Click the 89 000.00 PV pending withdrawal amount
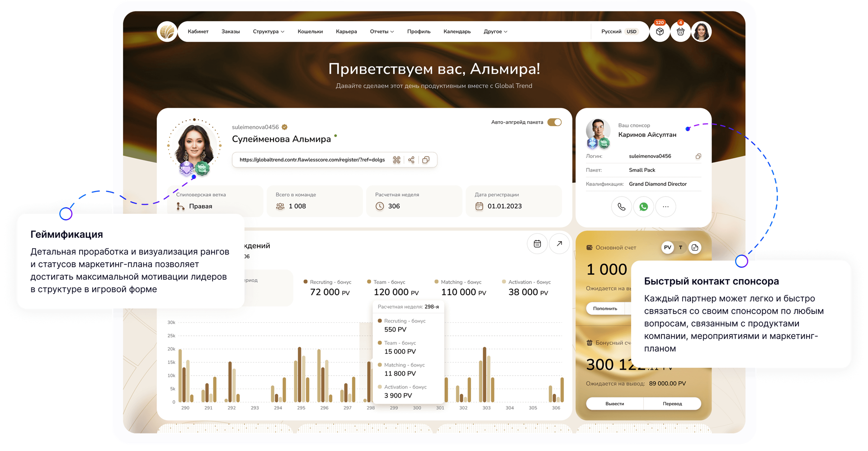The image size is (868, 451). [667, 384]
